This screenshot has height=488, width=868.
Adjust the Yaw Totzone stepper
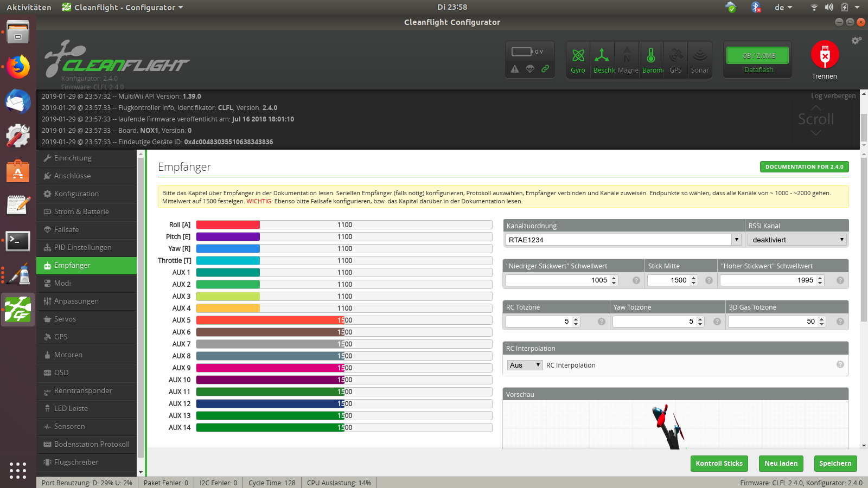tap(700, 322)
